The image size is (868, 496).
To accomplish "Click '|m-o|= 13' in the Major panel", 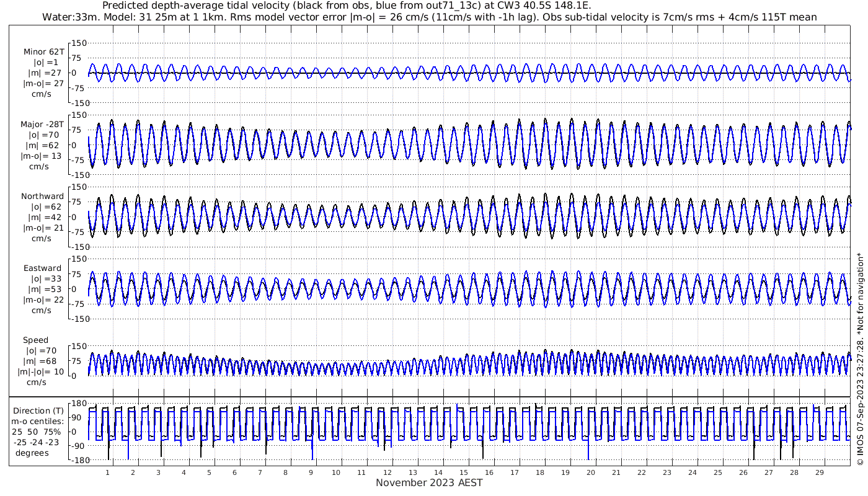I will click(x=42, y=156).
